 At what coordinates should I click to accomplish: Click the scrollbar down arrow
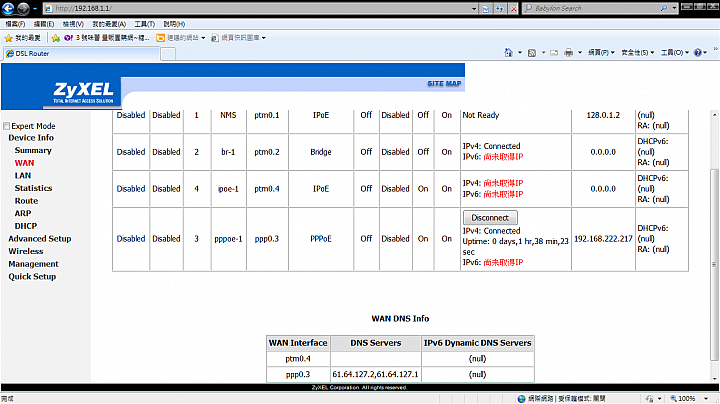714,379
